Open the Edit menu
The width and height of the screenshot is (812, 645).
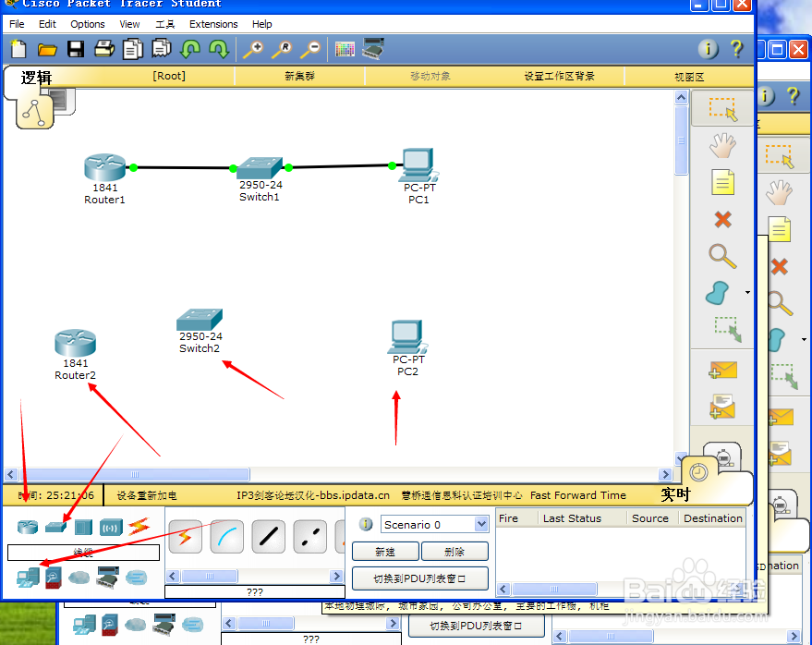47,24
